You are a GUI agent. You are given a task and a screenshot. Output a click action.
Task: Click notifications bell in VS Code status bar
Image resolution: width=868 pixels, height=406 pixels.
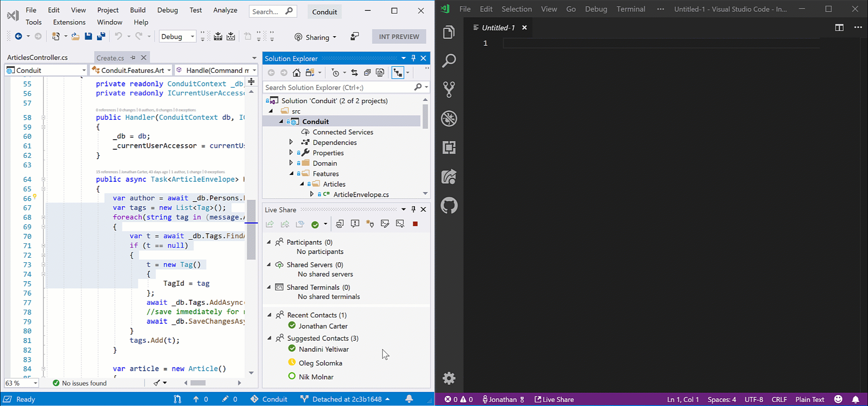[856, 399]
